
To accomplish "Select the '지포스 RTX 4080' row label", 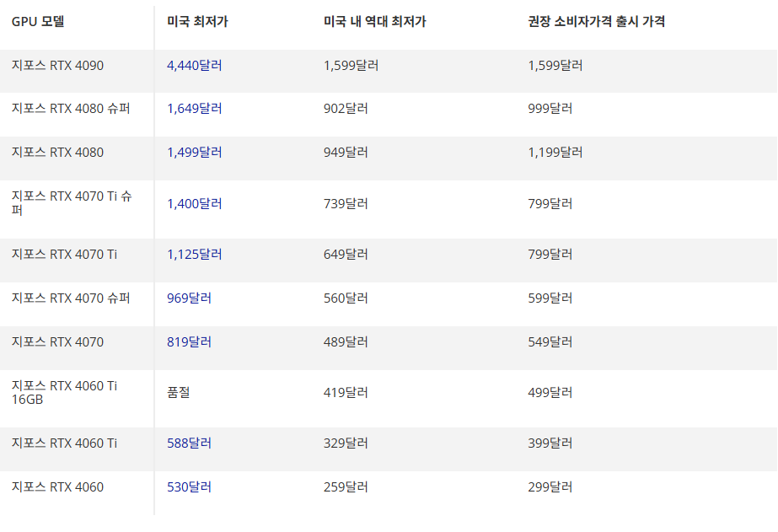I will 57,152.
